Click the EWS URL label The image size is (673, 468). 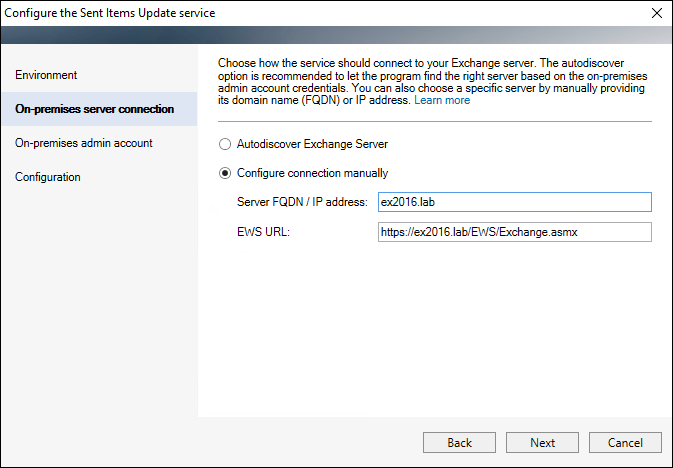click(x=264, y=232)
